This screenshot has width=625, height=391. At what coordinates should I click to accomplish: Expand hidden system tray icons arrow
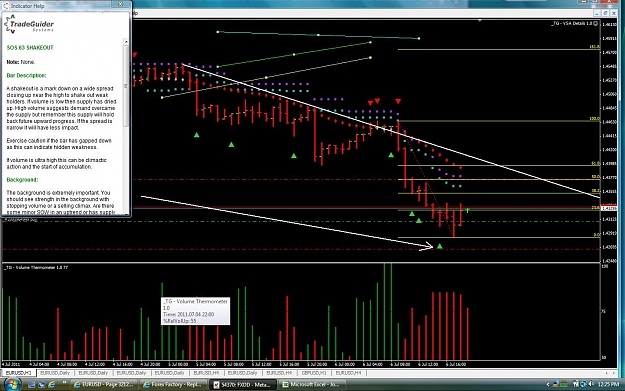[548, 385]
